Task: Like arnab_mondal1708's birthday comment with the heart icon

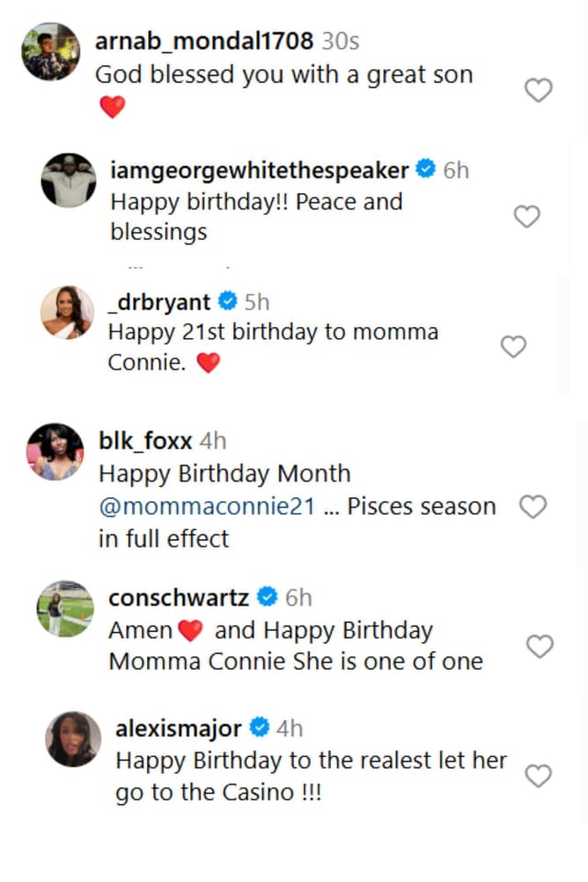Action: (x=537, y=90)
